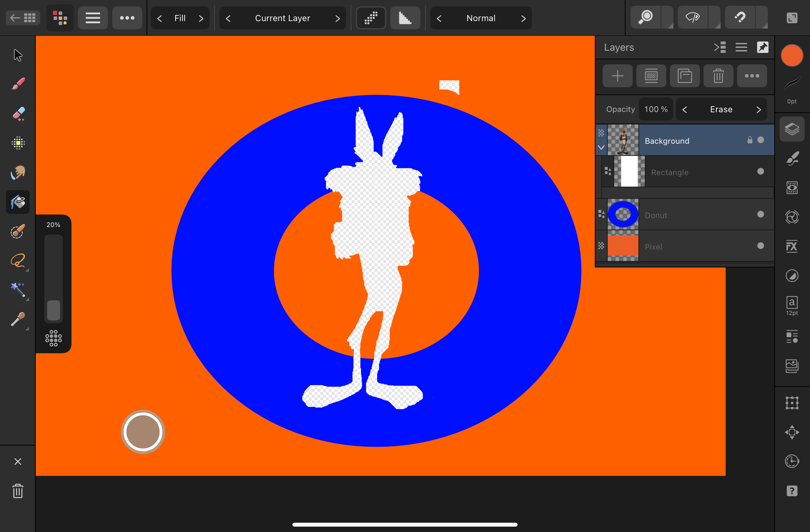Open the Personas grid icon

[60, 18]
